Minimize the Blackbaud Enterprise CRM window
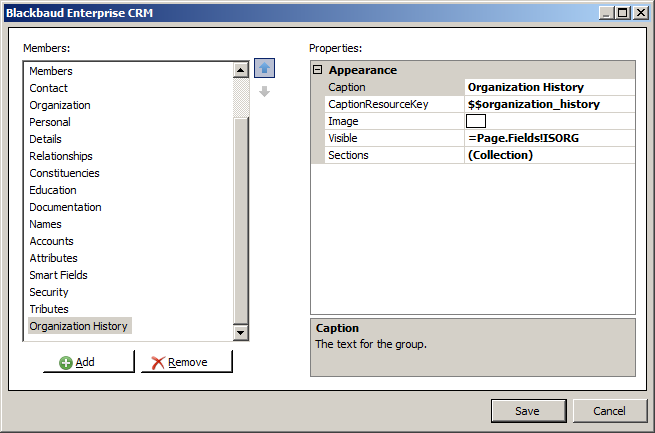655x433 pixels. coord(607,13)
